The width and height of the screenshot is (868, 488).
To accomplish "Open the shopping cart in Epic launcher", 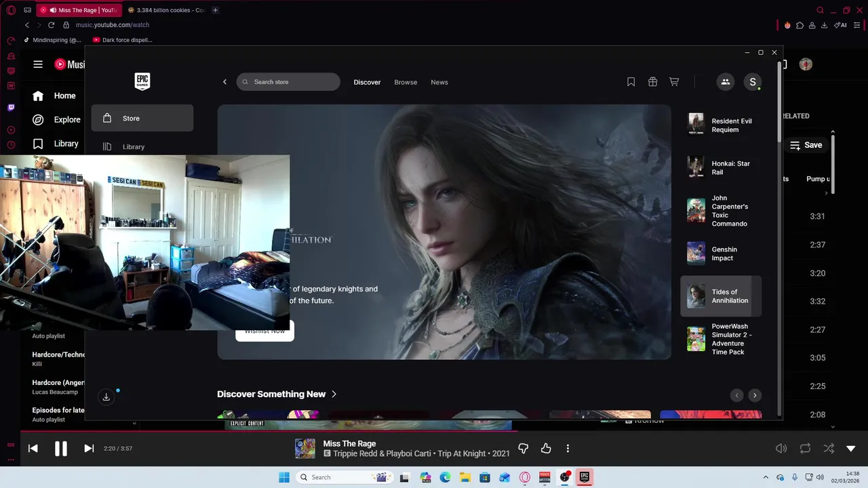I will (x=674, y=82).
